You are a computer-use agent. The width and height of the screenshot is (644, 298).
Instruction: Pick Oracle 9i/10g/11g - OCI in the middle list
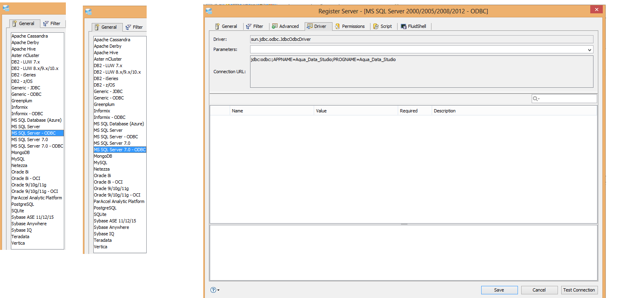click(x=120, y=195)
